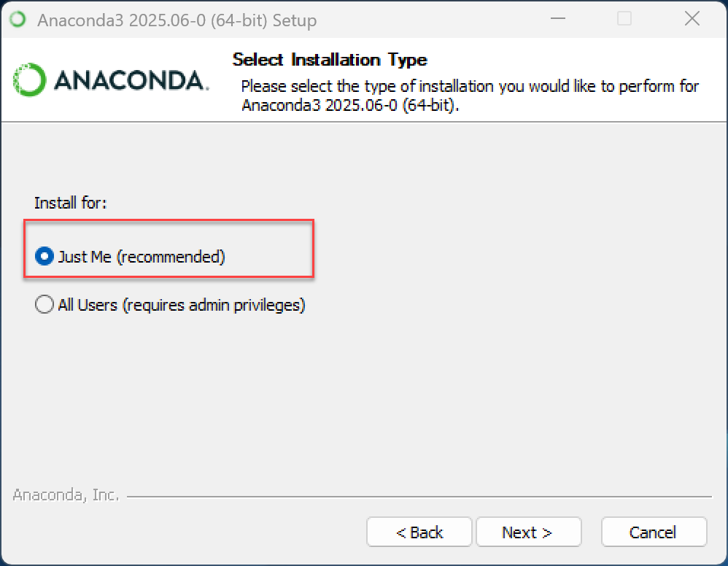Click the "Please select the type of installation" line
728x566 pixels.
coord(470,86)
